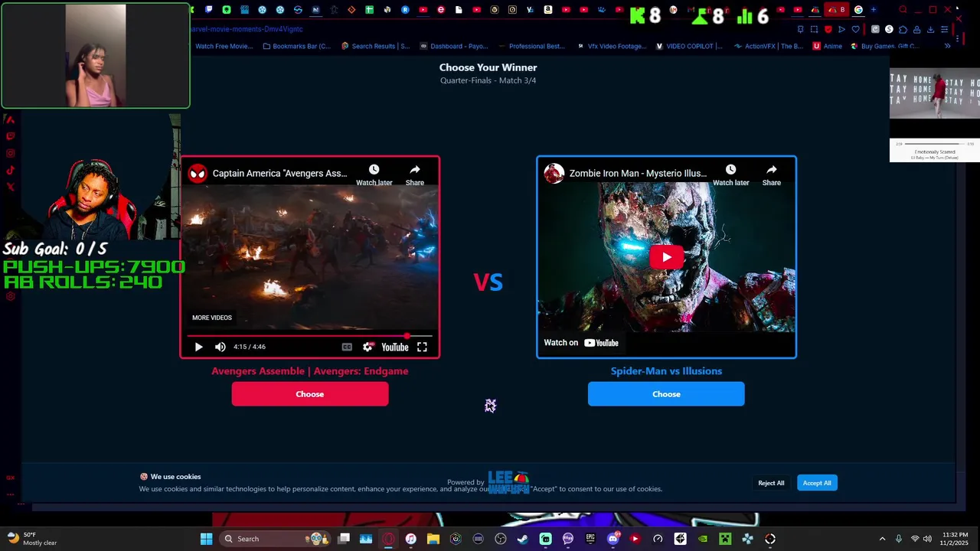This screenshot has height=551, width=980.
Task: Play the Zombie Iron Man video
Action: pos(666,257)
